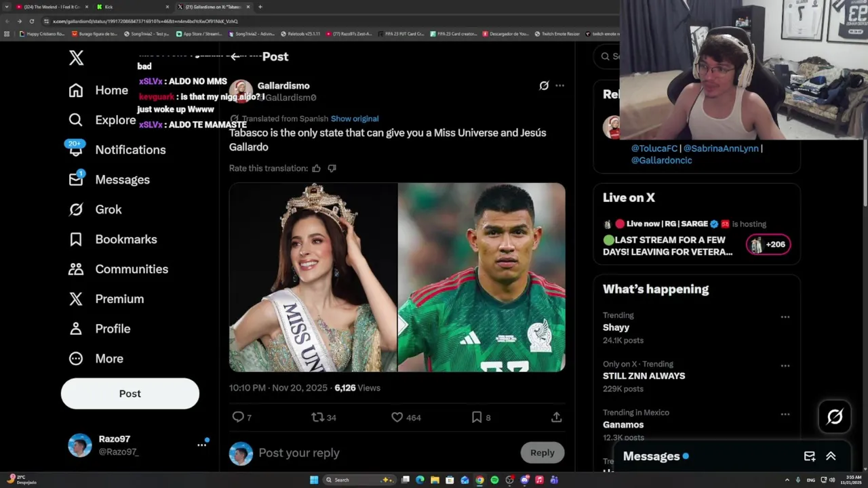This screenshot has height=488, width=868.
Task: Click the X logo in the sidebar
Action: tap(77, 58)
